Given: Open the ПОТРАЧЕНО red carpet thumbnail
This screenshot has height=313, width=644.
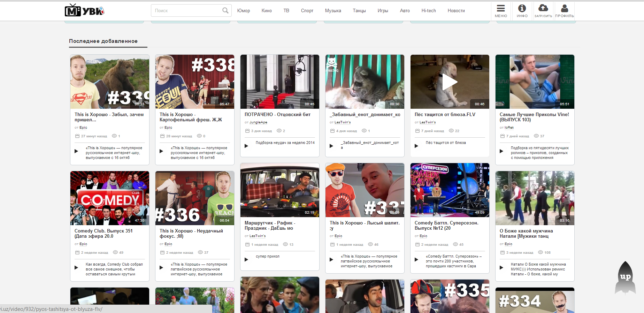Looking at the screenshot, I should pos(280,82).
